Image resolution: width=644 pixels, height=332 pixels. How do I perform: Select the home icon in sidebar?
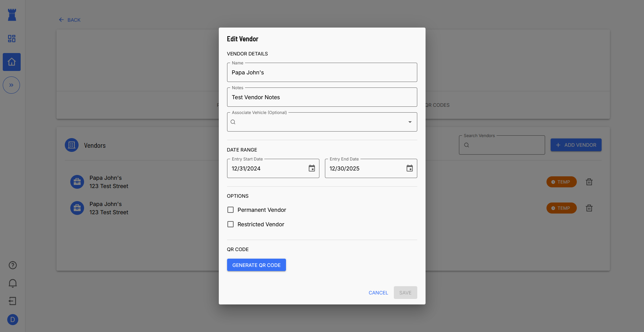point(12,62)
